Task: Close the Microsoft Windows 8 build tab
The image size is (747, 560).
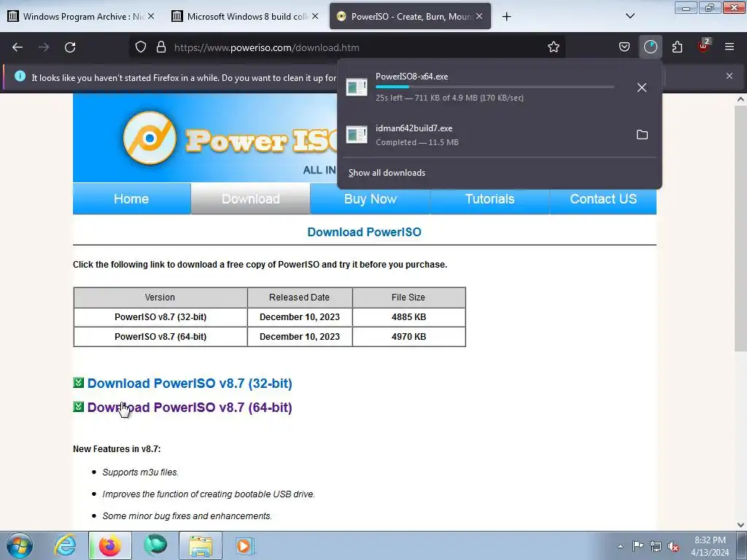Action: [315, 16]
